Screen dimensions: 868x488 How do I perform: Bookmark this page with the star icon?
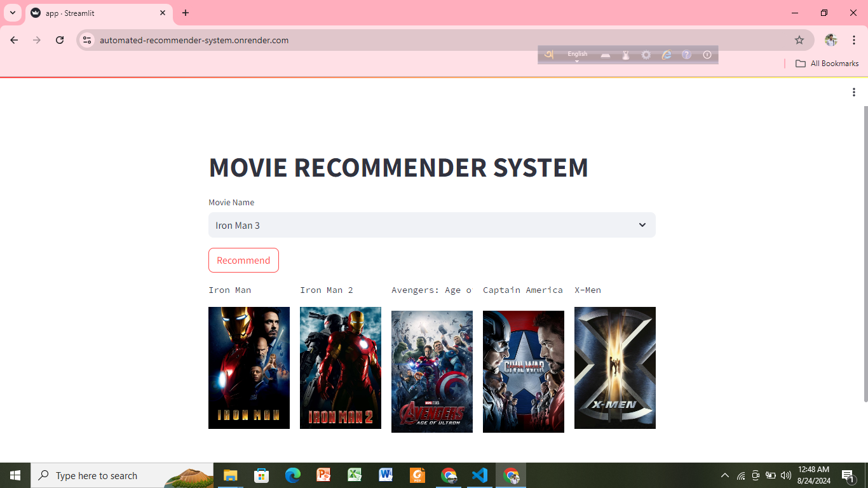(799, 39)
